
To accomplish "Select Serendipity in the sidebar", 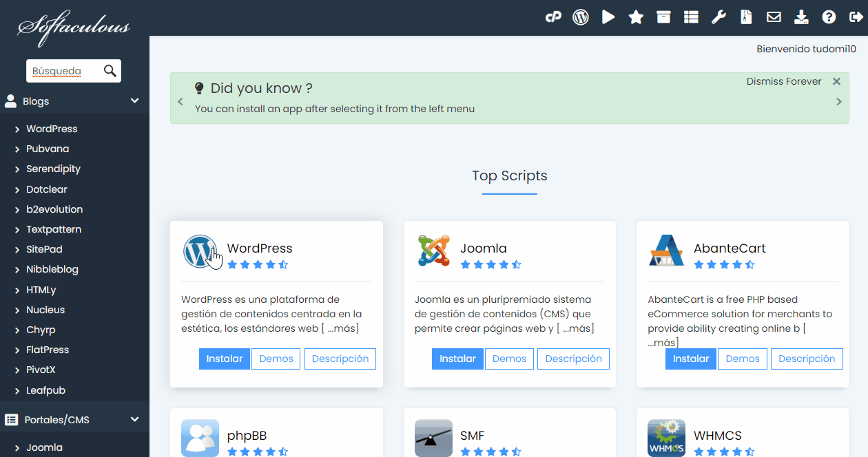I will (x=53, y=169).
